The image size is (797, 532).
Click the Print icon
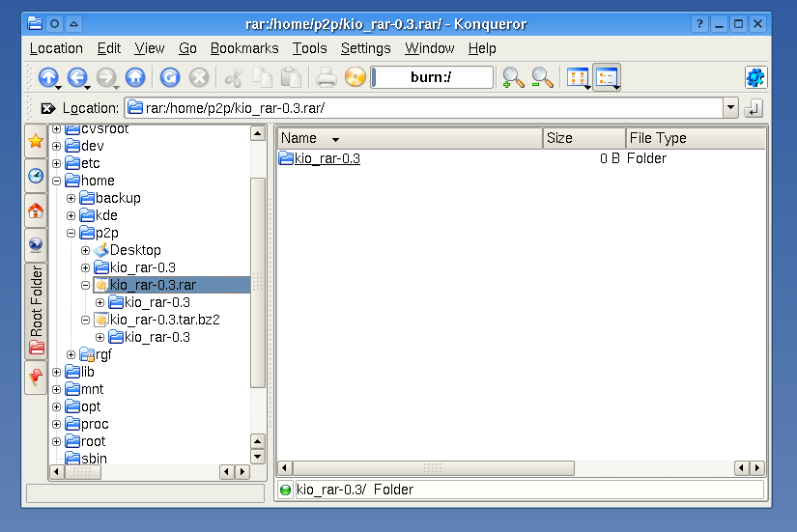click(x=326, y=78)
